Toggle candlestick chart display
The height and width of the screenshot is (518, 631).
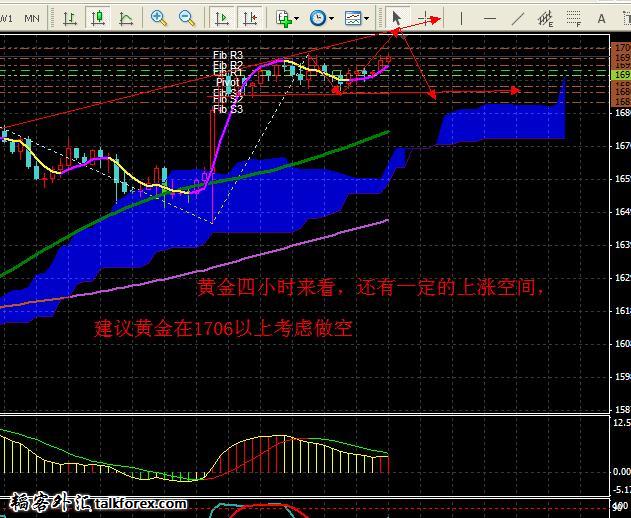click(x=98, y=18)
